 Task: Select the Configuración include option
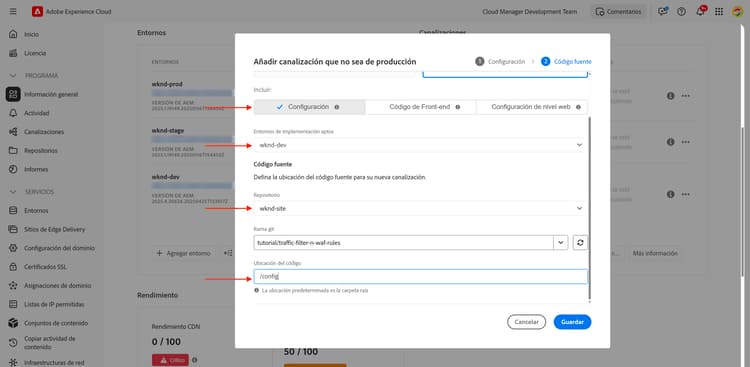(x=309, y=107)
